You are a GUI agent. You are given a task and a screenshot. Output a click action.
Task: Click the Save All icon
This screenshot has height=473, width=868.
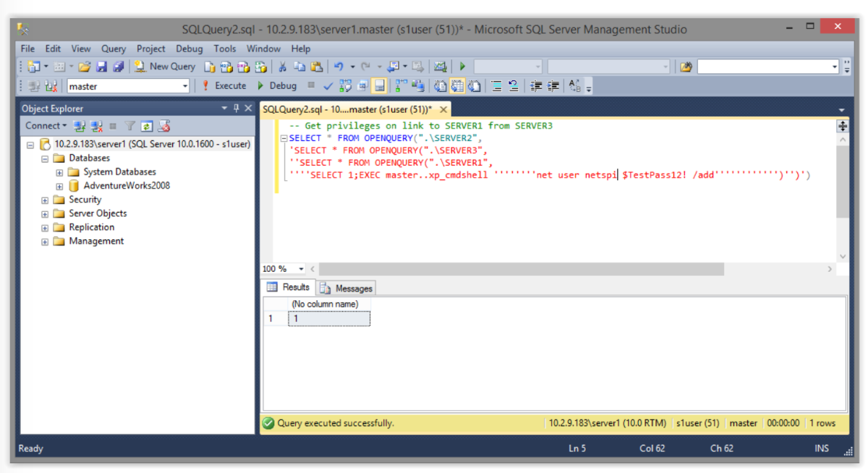coord(118,67)
